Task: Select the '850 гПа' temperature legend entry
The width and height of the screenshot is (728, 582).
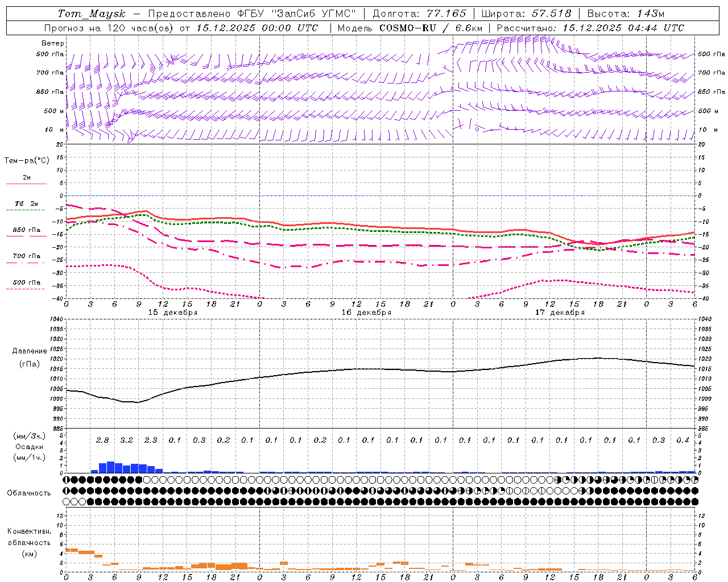Action: click(x=27, y=230)
